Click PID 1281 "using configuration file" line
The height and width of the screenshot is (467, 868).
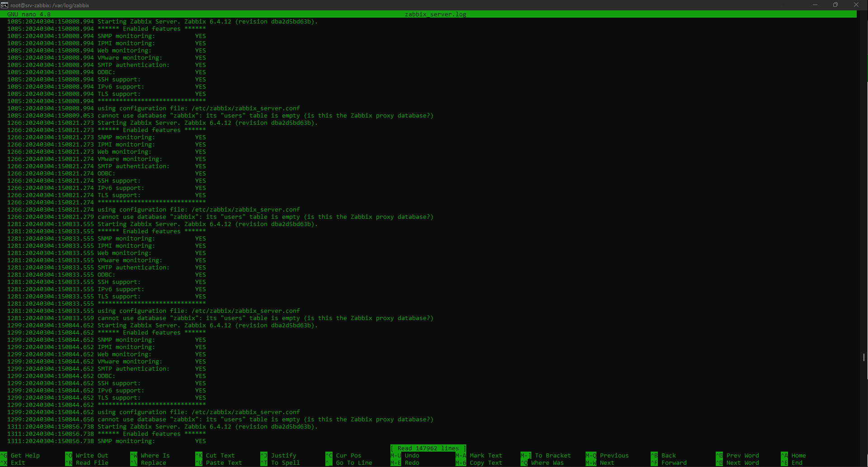pos(154,311)
